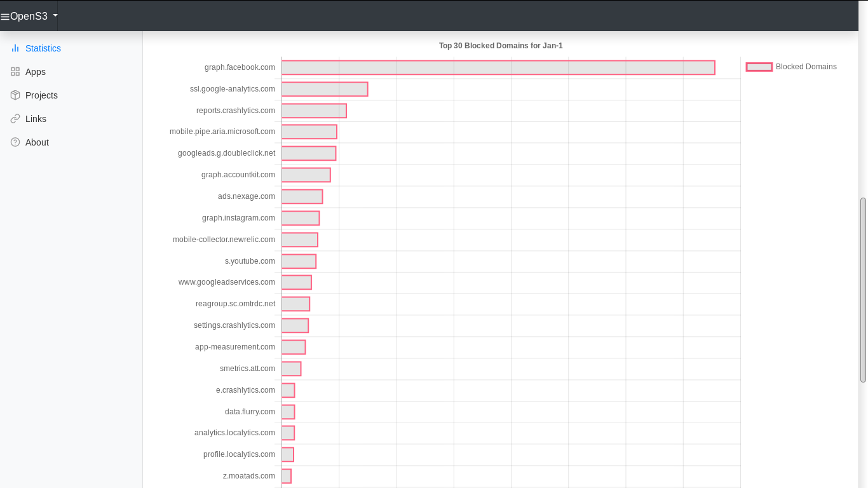Screen dimensions: 868x488
Task: Click the profile.localytics.com bar
Action: tap(288, 454)
